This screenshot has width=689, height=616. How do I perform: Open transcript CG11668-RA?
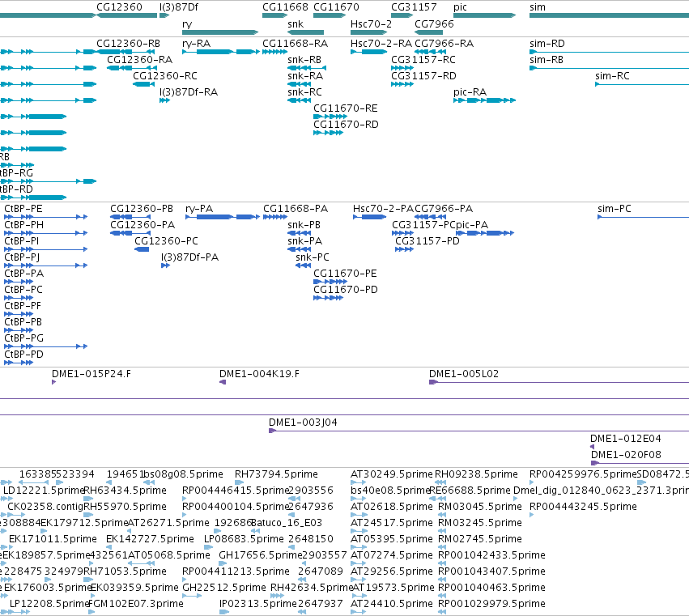point(296,44)
